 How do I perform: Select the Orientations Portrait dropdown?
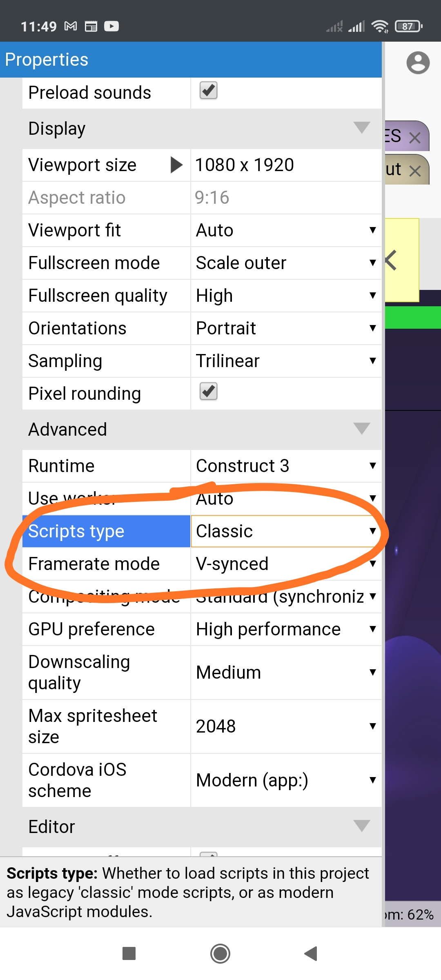point(286,328)
